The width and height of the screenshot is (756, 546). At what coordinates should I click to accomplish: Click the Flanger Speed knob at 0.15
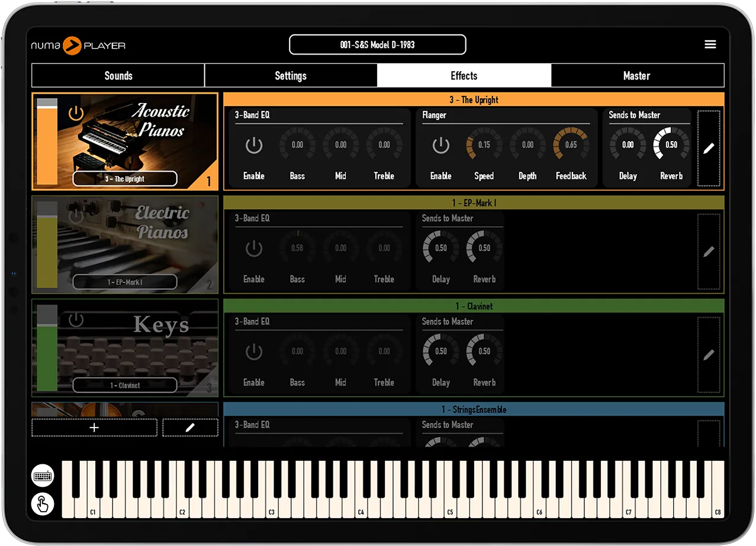(x=484, y=145)
